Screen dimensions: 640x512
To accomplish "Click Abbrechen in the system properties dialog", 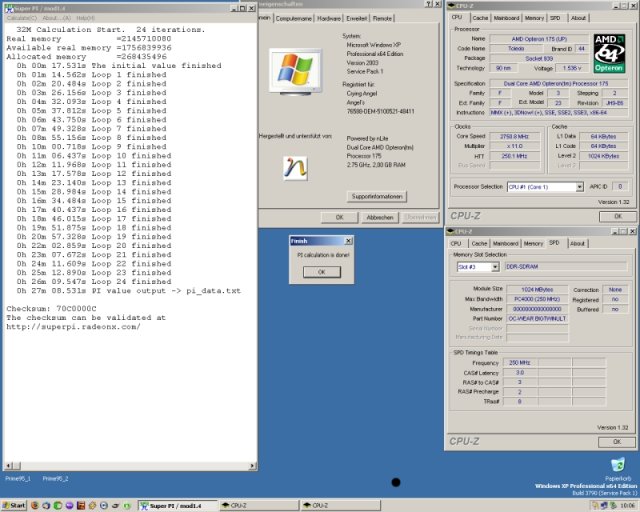I will pos(380,218).
